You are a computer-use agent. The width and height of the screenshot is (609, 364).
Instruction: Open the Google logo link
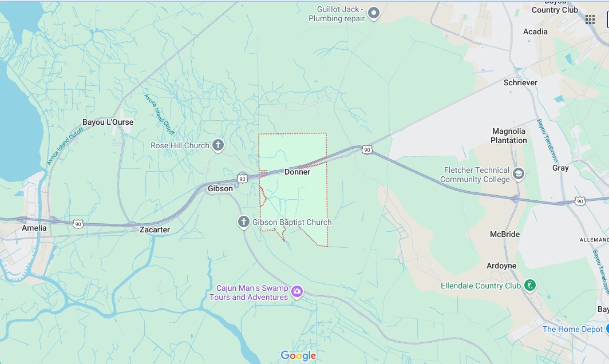[x=298, y=355]
